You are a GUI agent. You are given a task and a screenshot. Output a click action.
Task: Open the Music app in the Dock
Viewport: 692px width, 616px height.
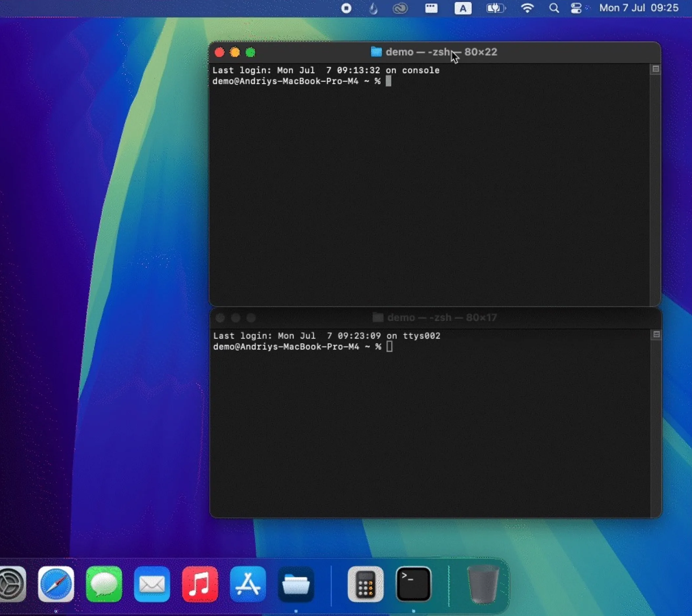tap(200, 585)
